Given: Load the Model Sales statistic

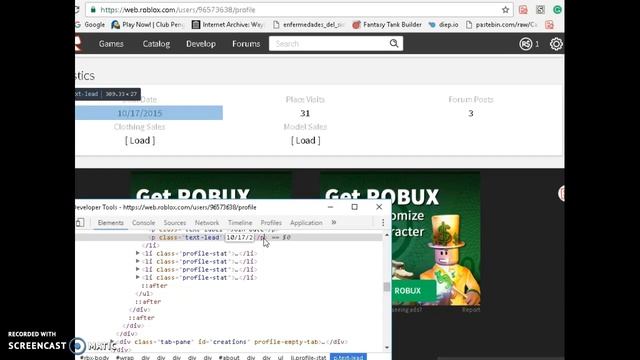Looking at the screenshot, I should point(305,140).
